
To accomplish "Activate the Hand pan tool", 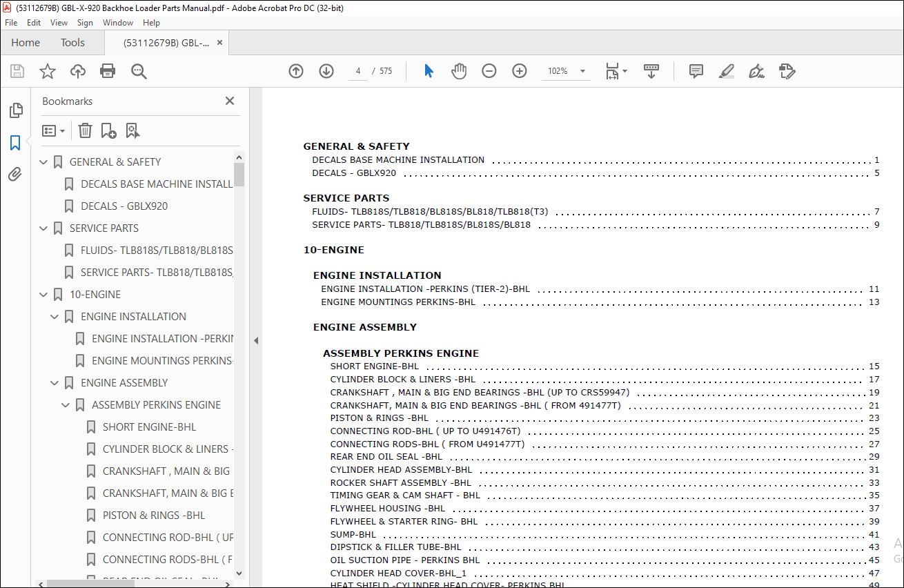I will pos(459,71).
